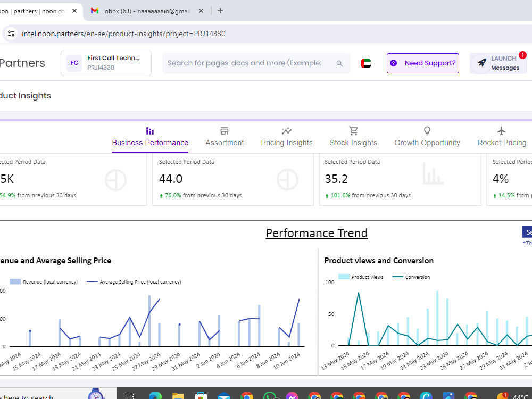Open File Explorer from the taskbar

click(178, 396)
